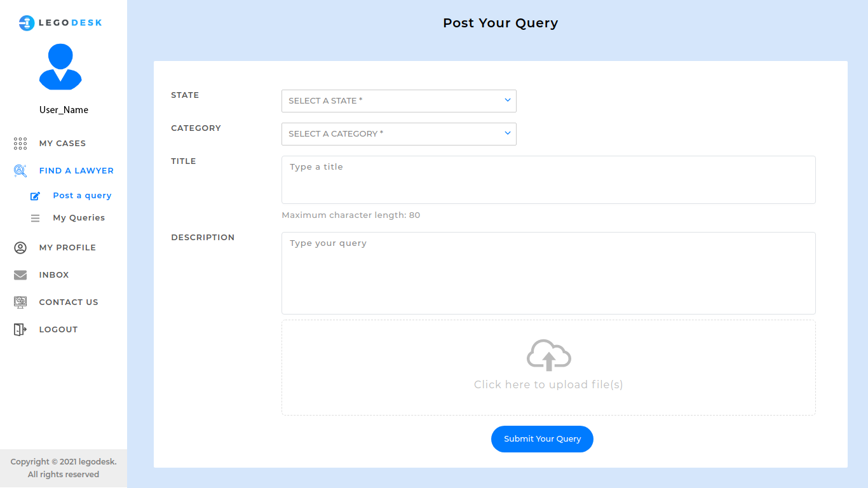Open My Cases menu item
868x488 pixels.
click(62, 144)
